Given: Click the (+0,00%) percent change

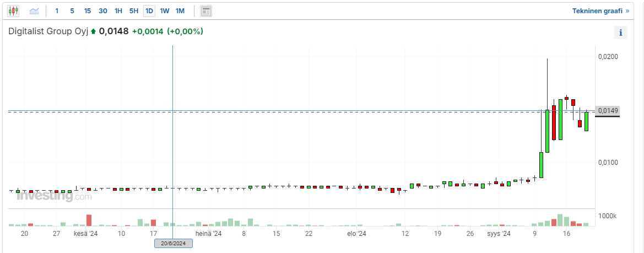Looking at the screenshot, I should pos(185,31).
